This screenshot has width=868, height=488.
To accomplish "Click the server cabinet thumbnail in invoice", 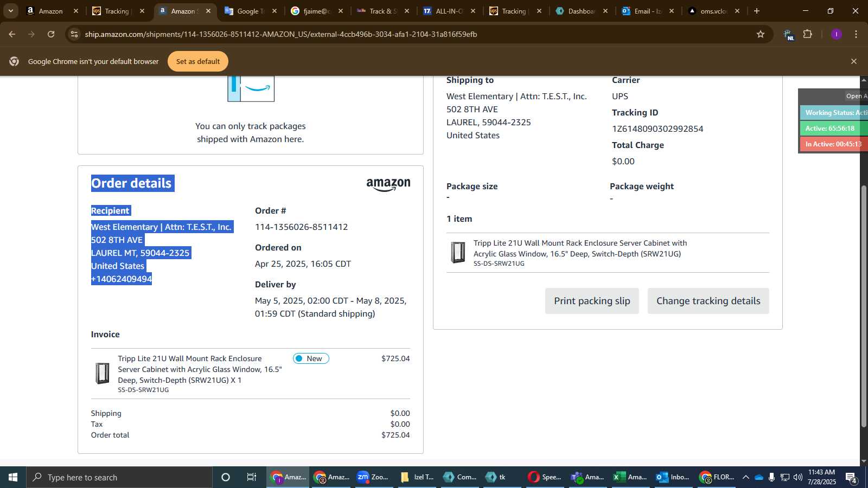I will point(103,374).
